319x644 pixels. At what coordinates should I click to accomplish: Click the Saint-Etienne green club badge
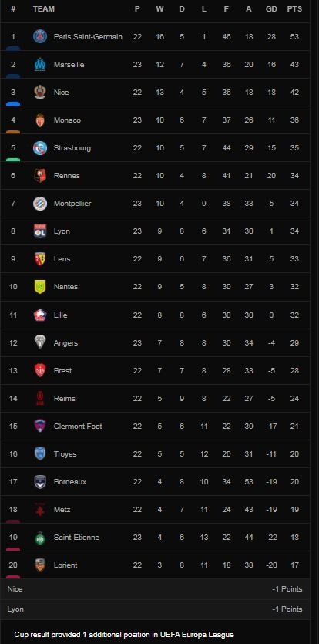click(40, 538)
